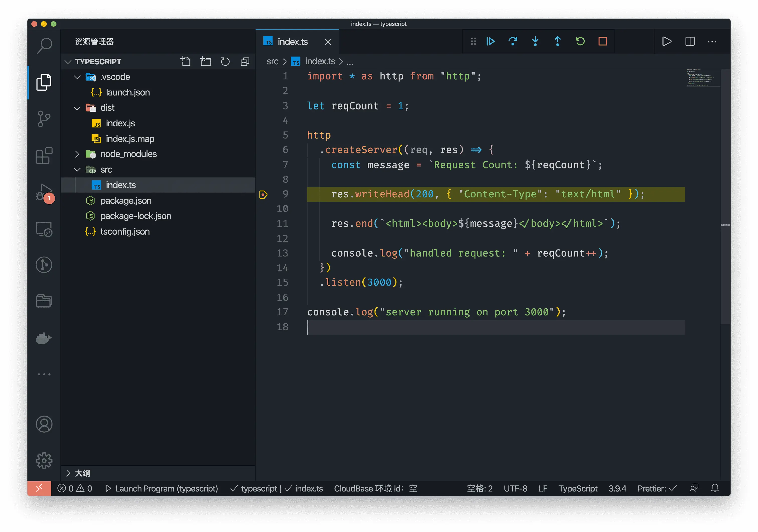Stop the debug session

603,41
